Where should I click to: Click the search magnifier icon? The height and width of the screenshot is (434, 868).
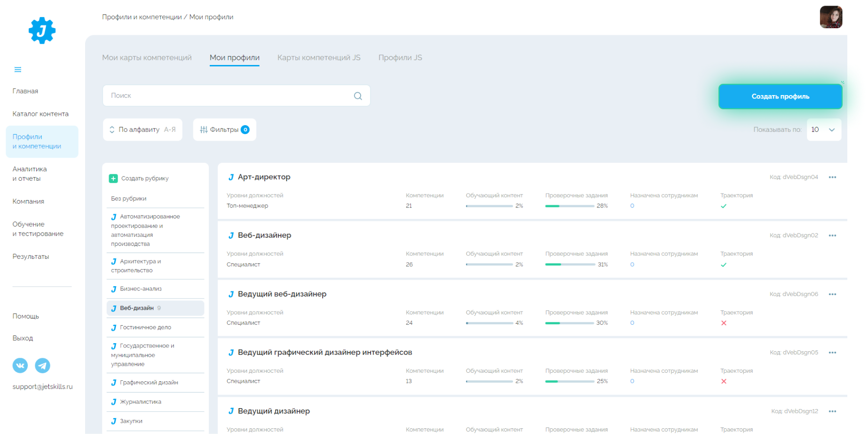click(x=358, y=96)
